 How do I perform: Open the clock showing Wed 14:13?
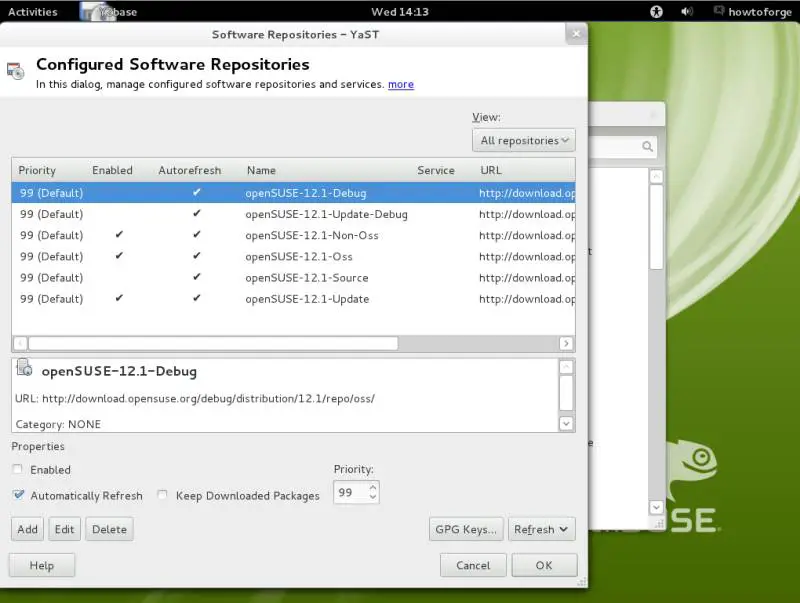tap(399, 12)
